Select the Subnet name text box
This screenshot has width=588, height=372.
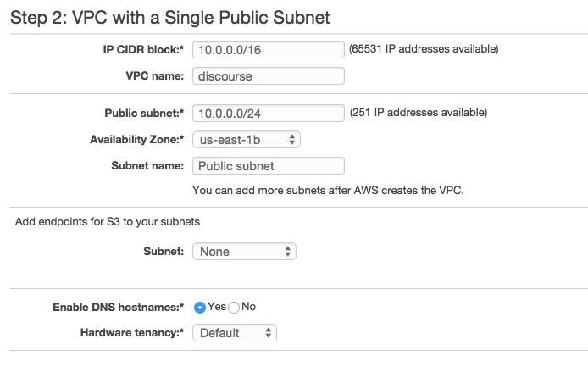tap(268, 165)
